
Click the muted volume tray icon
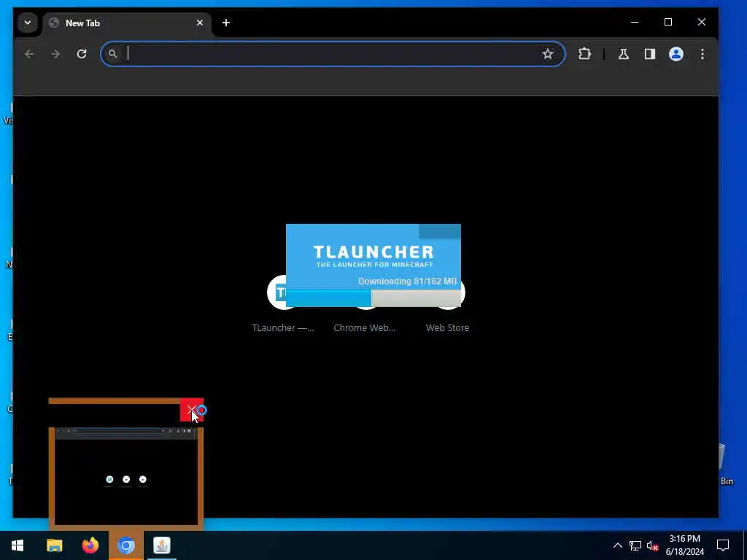pos(652,545)
